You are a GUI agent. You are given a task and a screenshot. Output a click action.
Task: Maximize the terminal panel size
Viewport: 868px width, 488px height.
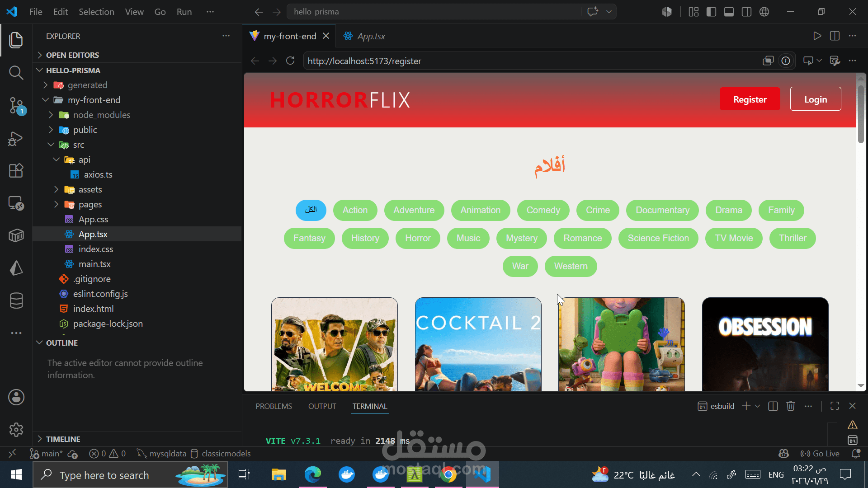pos(835,406)
